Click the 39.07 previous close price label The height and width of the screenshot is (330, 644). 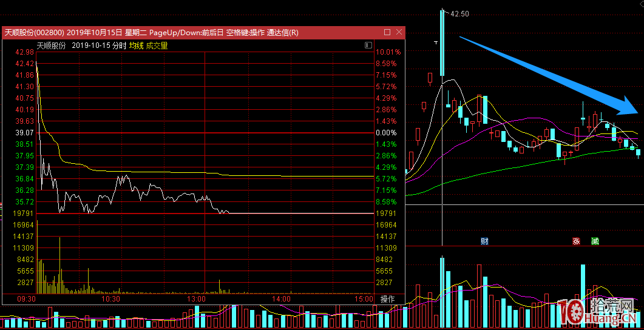coord(24,133)
